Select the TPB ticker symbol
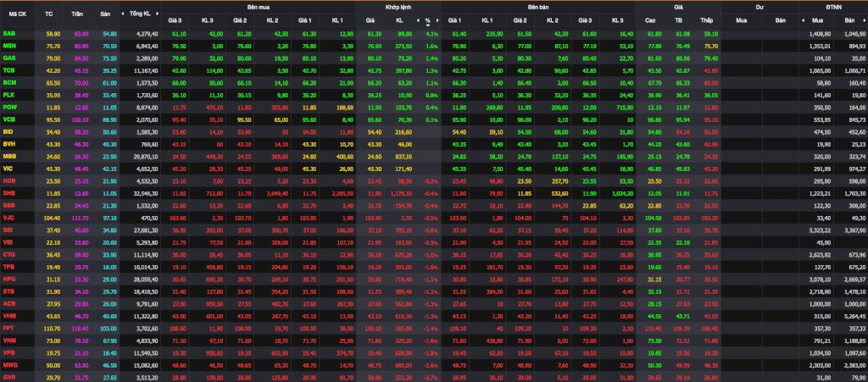The image size is (868, 382). [x=8, y=267]
